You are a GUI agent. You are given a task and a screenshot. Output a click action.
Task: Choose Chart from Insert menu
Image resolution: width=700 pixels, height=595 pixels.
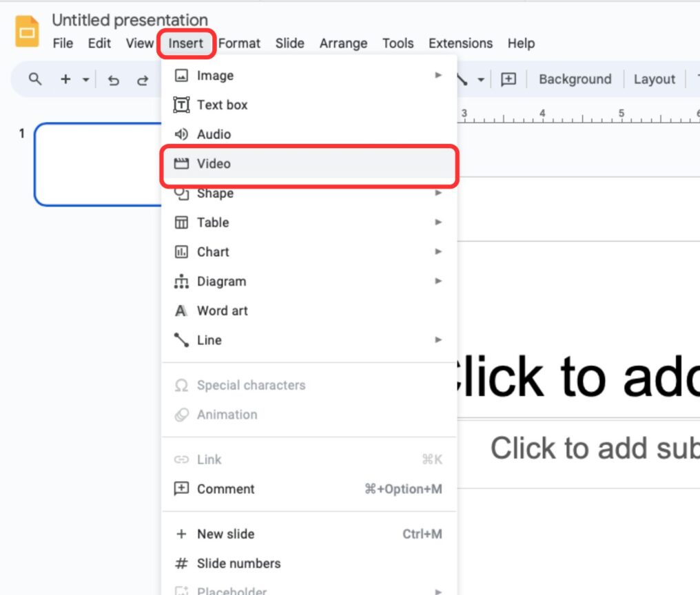(309, 252)
